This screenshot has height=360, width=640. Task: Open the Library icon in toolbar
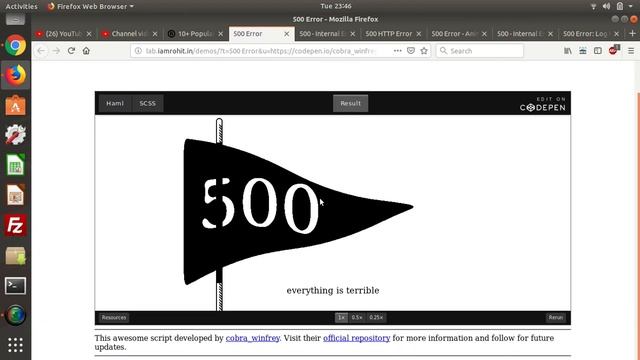click(x=568, y=51)
